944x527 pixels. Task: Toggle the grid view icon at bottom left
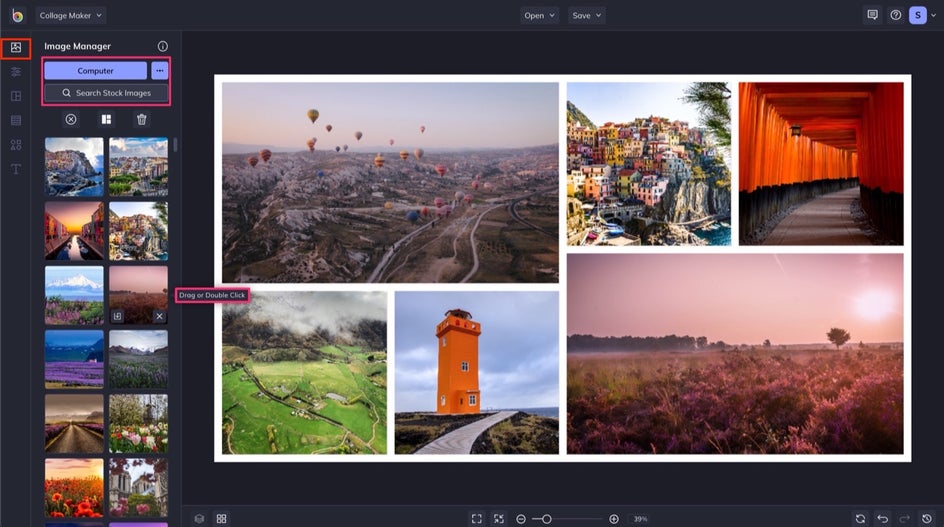(221, 519)
